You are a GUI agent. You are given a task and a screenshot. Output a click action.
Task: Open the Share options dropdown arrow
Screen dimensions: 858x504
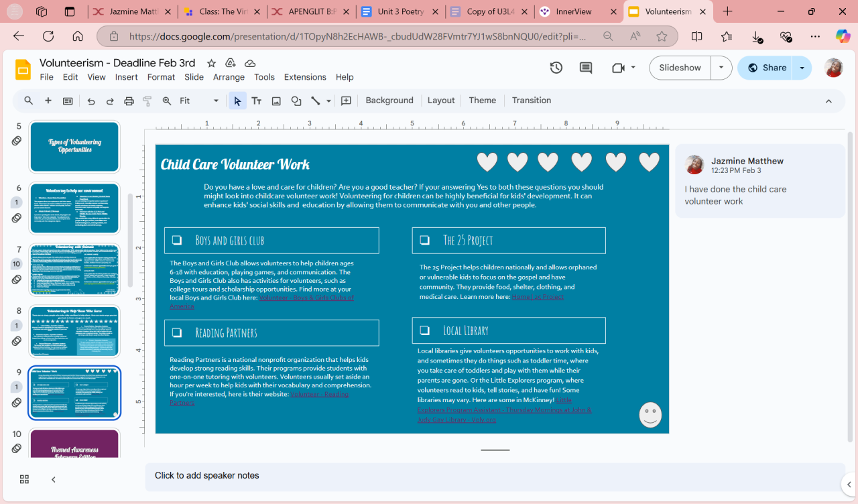click(802, 68)
